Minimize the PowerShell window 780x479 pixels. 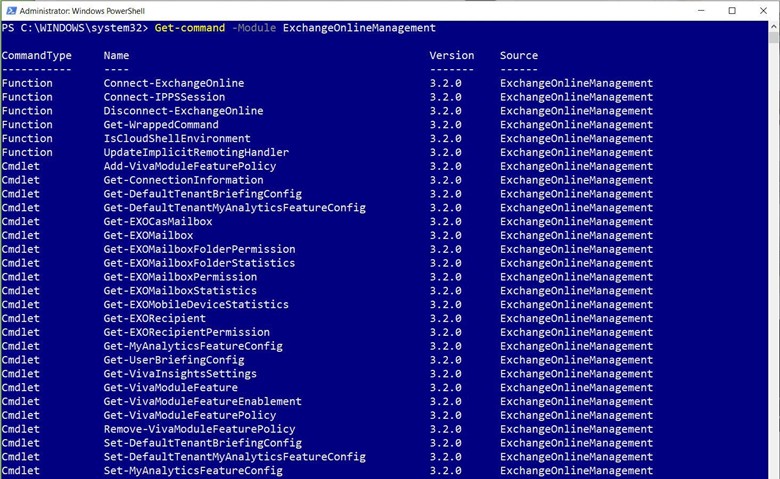coord(701,10)
